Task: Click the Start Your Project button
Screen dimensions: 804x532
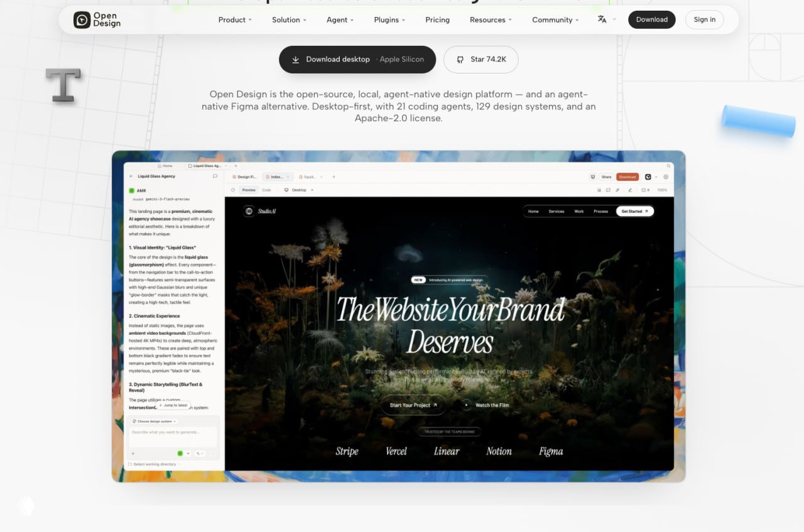Action: coord(413,405)
